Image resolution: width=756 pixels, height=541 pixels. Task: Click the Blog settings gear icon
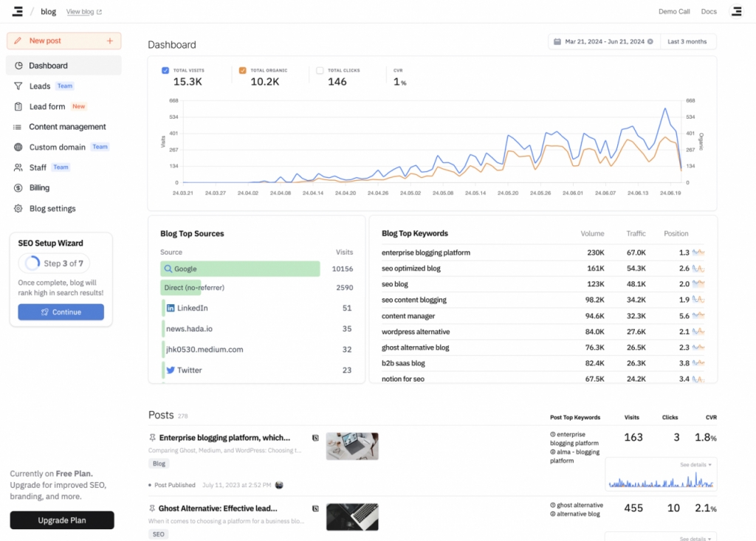pyautogui.click(x=18, y=209)
